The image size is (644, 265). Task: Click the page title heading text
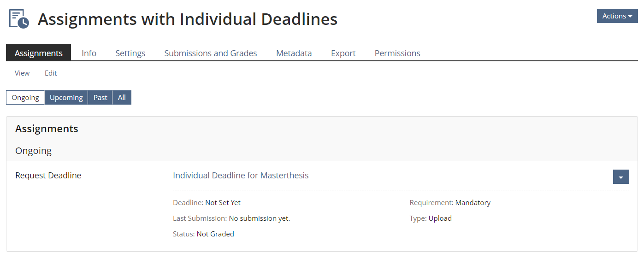188,19
